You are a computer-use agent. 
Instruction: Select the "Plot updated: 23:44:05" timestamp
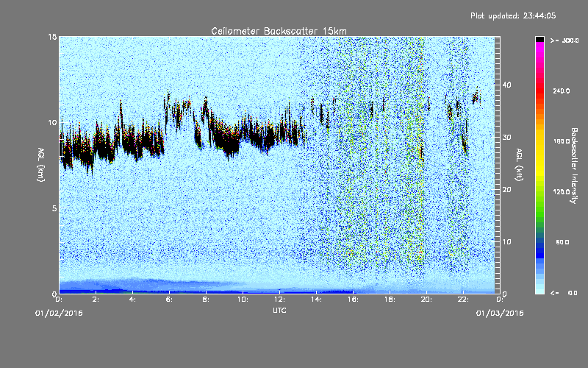click(x=513, y=15)
